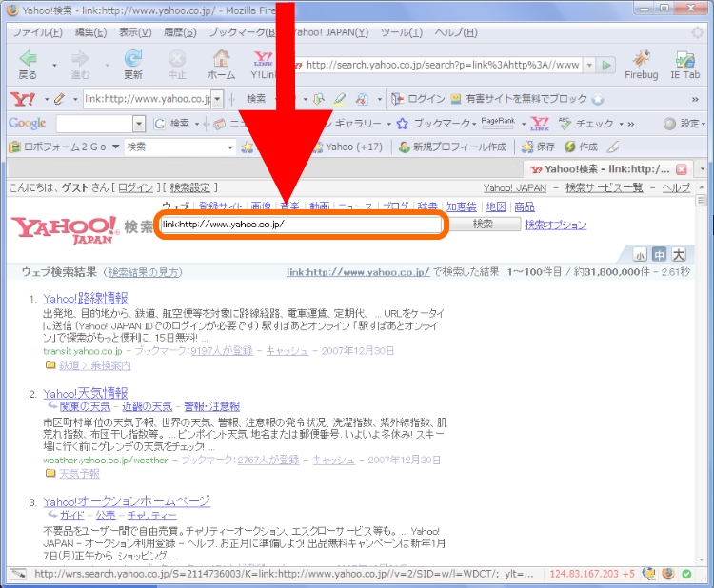Click the Y! LINK icon on the Google toolbar
Viewport: 714px width, 588px height.
tap(540, 124)
